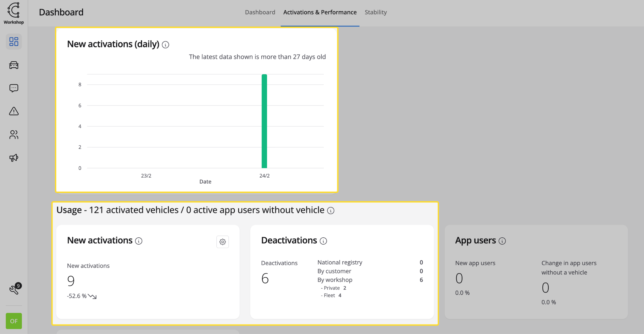This screenshot has height=334, width=644.
Task: Open the alerts warning triangle icon
Action: coord(14,111)
